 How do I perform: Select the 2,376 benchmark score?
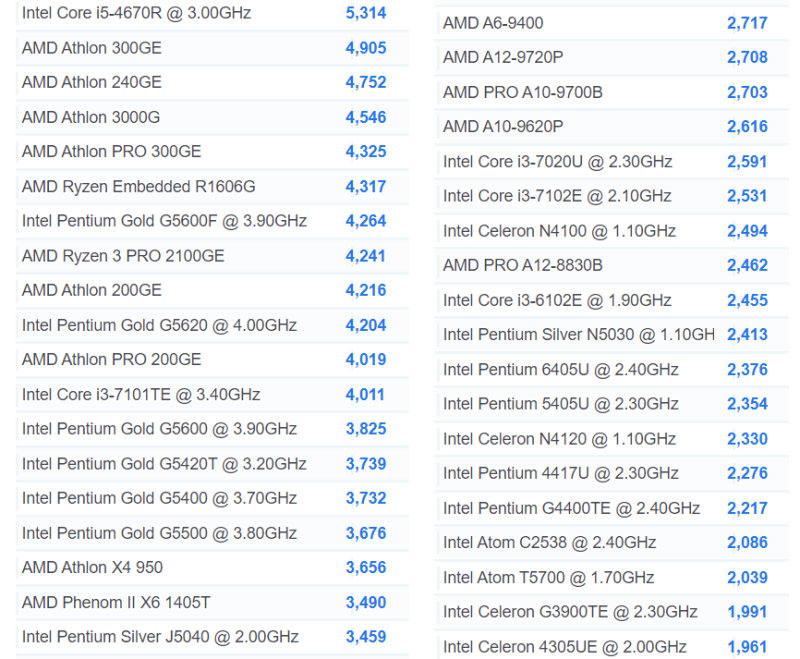[x=747, y=370]
